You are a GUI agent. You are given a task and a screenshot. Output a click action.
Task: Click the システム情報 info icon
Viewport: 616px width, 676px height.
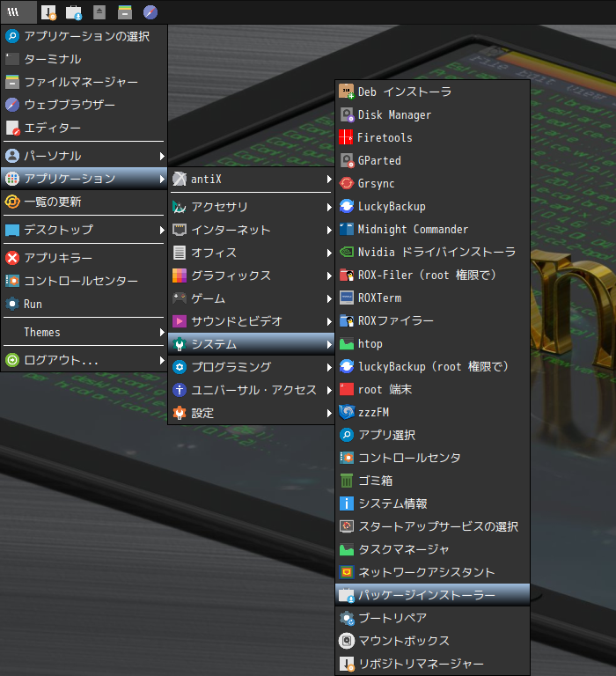(x=346, y=503)
